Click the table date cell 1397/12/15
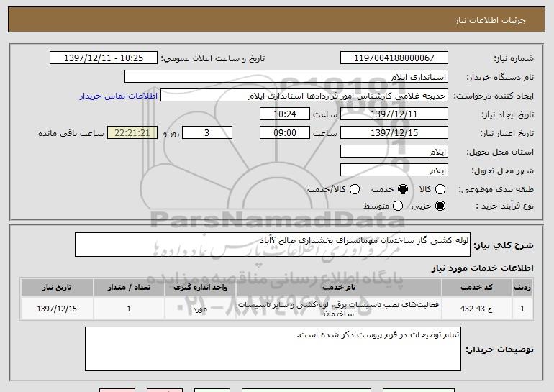The height and width of the screenshot is (392, 554). pos(57,309)
